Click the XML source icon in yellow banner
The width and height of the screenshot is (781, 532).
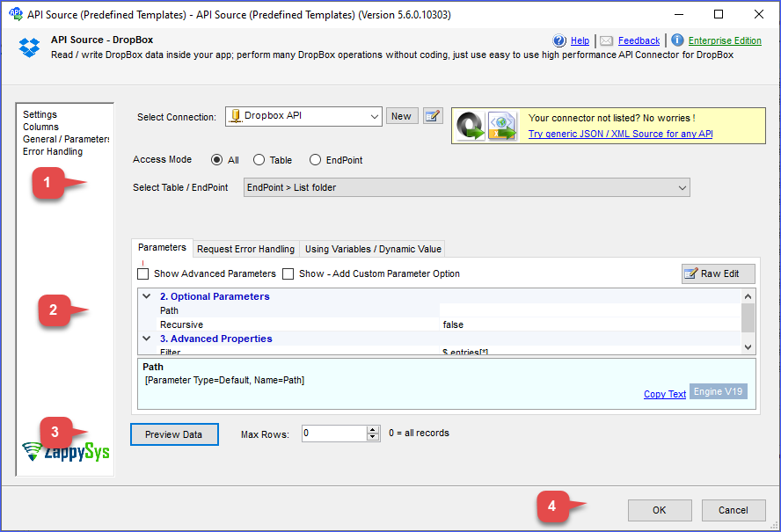(x=502, y=126)
